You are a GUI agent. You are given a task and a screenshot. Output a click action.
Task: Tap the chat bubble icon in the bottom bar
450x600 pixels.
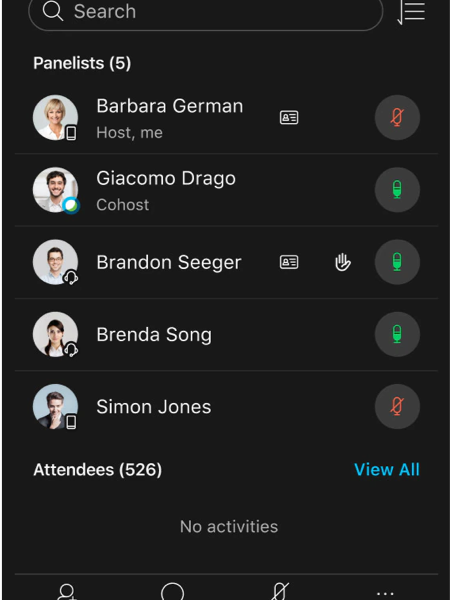coord(173,591)
